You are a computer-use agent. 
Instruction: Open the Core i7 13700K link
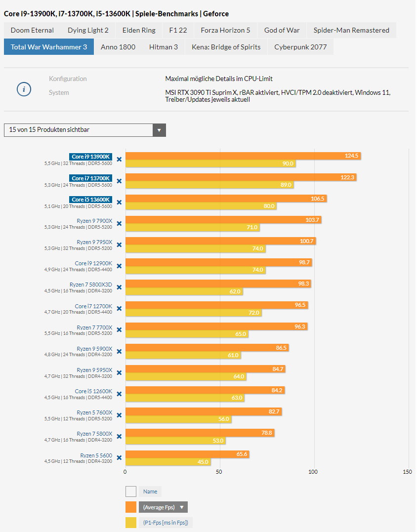tap(90, 178)
